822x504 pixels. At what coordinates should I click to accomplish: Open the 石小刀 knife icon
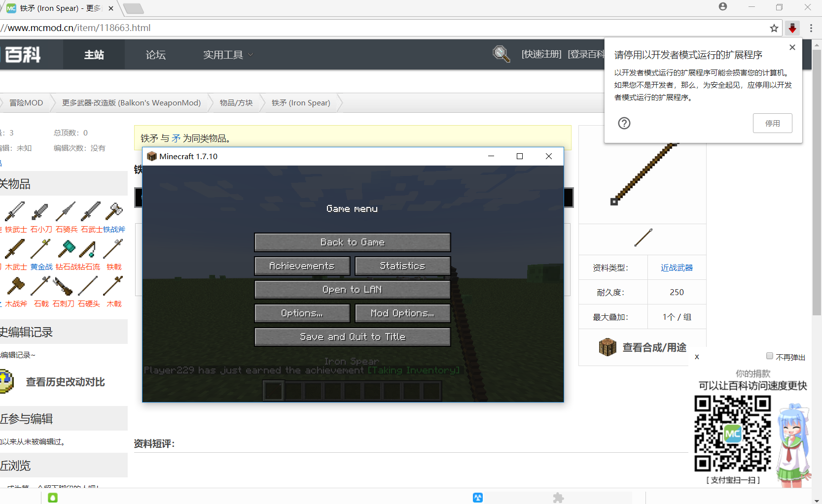40,211
